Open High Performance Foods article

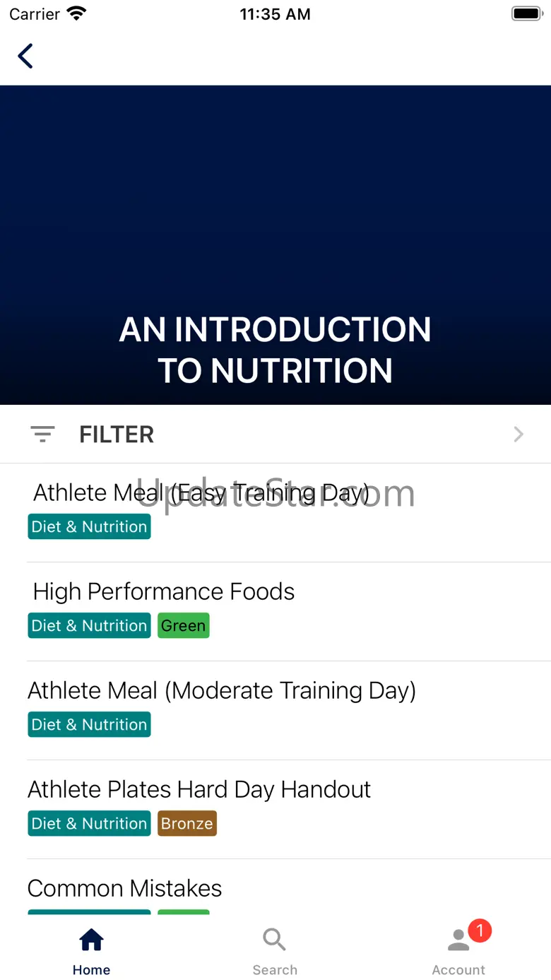pyautogui.click(x=164, y=591)
